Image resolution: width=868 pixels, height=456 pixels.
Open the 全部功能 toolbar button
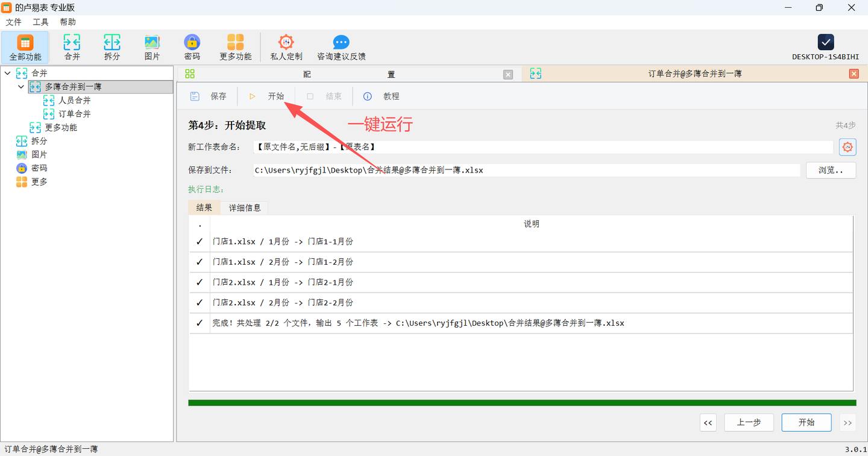click(25, 48)
